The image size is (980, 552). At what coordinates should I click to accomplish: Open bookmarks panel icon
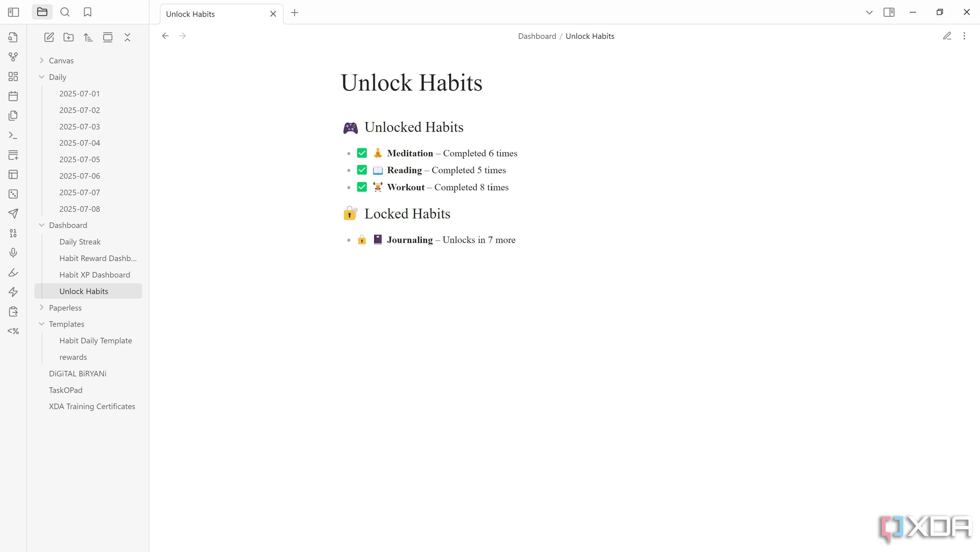pyautogui.click(x=88, y=12)
